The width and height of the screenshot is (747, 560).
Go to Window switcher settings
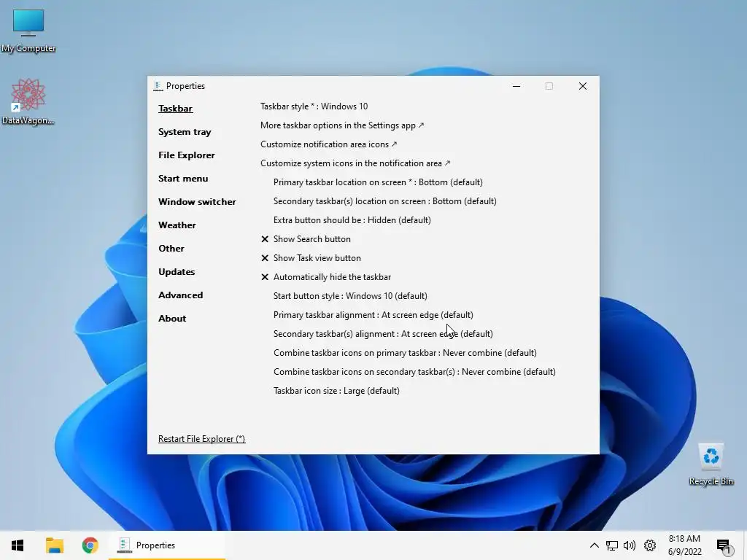[x=197, y=202]
